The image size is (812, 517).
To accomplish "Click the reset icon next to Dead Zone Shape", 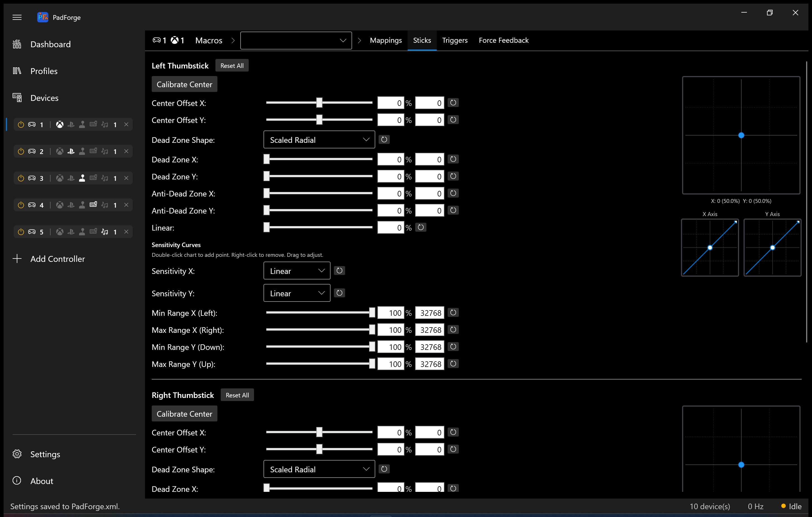I will 384,139.
